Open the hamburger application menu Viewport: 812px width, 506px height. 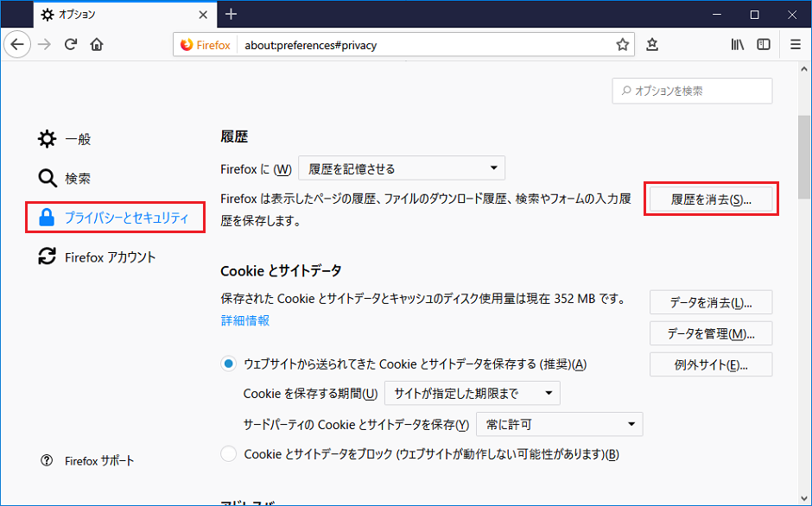coord(795,45)
